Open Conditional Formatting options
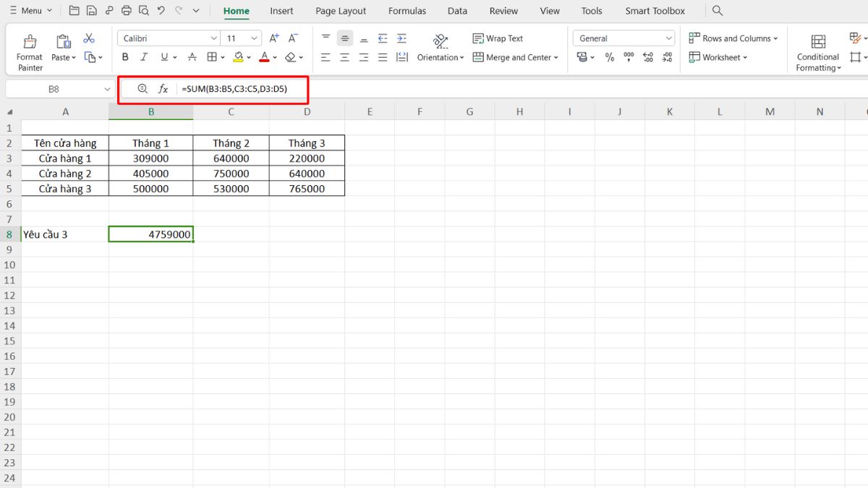The width and height of the screenshot is (868, 488). [817, 49]
